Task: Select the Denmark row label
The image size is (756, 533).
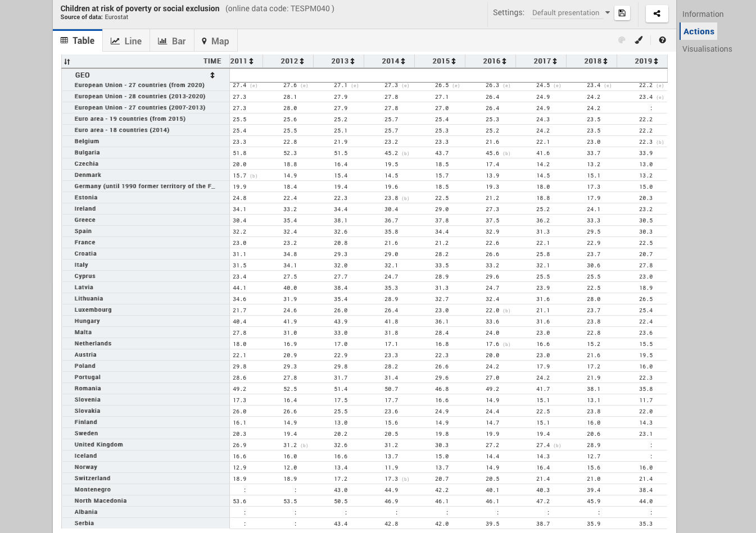Action: point(88,175)
